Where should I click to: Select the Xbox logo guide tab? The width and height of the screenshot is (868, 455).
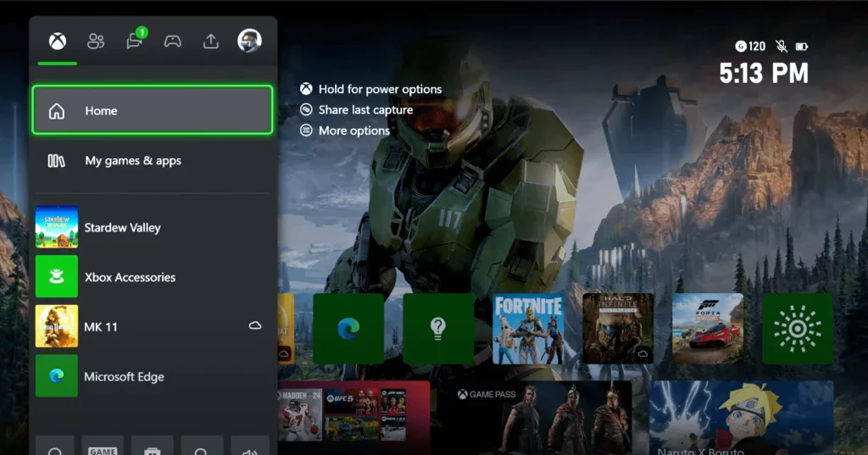[57, 41]
